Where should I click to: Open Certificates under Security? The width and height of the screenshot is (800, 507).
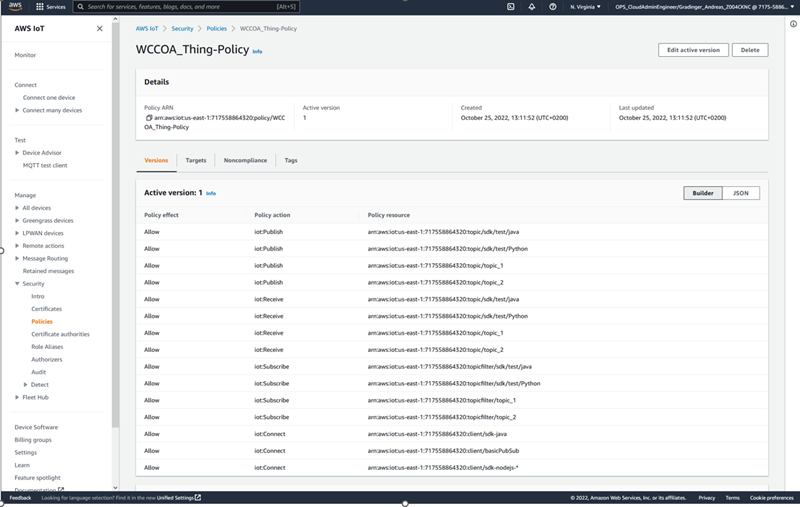pyautogui.click(x=46, y=309)
